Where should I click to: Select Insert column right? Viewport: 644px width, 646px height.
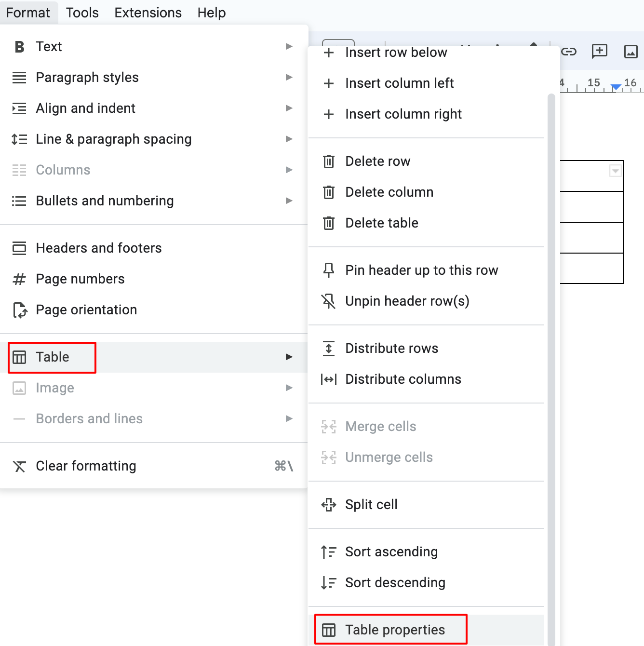403,114
